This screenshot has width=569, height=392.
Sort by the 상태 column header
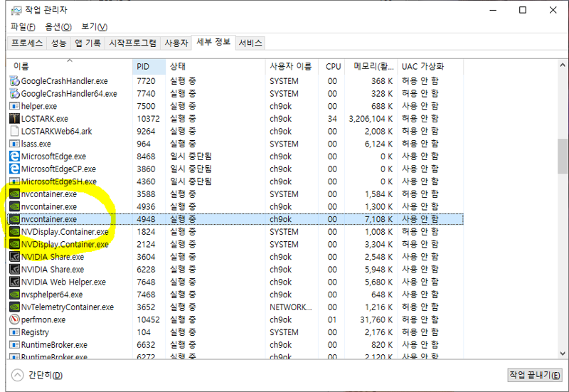click(216, 66)
